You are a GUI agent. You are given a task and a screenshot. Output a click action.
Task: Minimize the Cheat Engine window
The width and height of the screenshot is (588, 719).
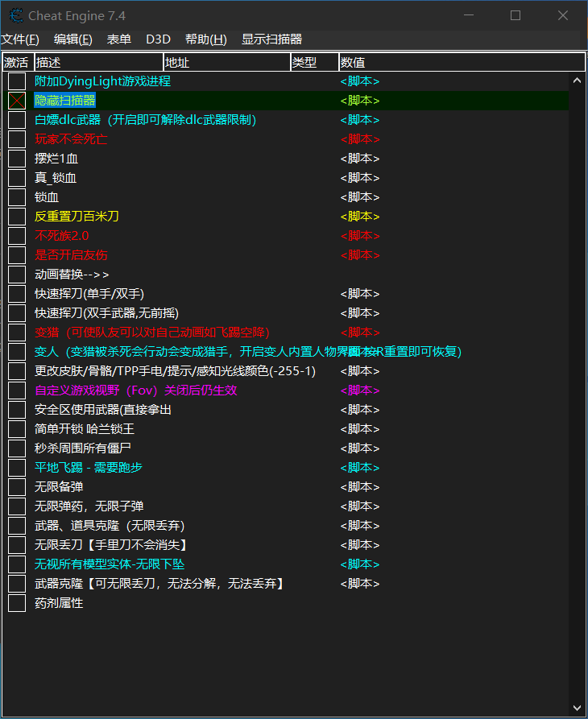[x=468, y=15]
